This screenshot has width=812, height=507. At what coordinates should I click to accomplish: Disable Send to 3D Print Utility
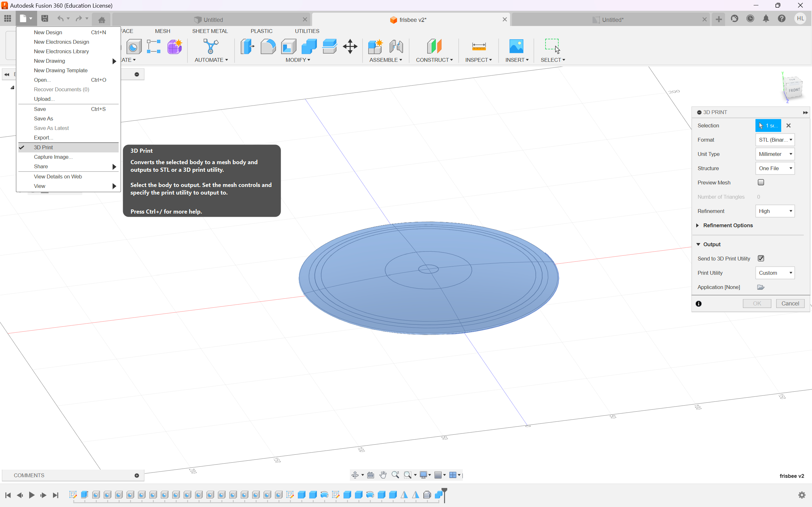tap(761, 258)
